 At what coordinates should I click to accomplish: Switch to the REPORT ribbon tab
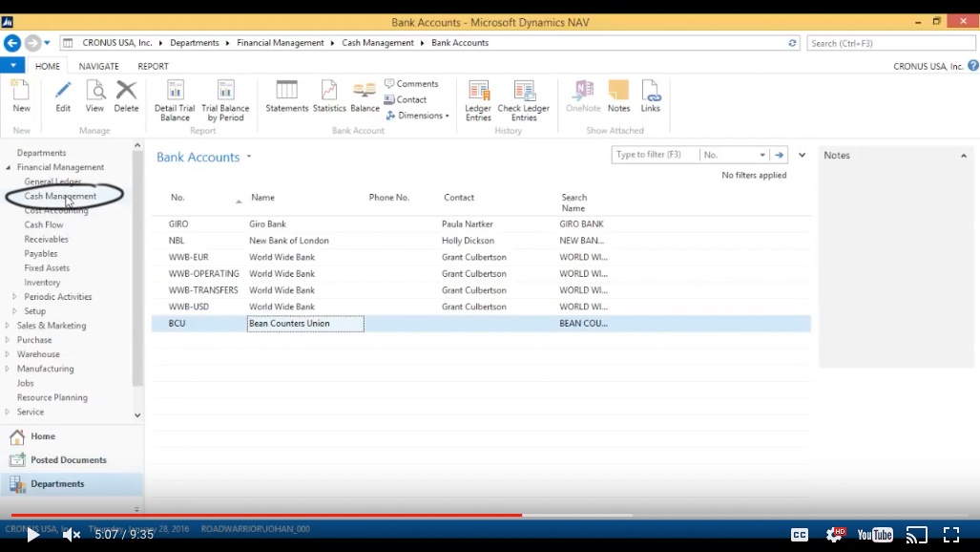pos(153,66)
